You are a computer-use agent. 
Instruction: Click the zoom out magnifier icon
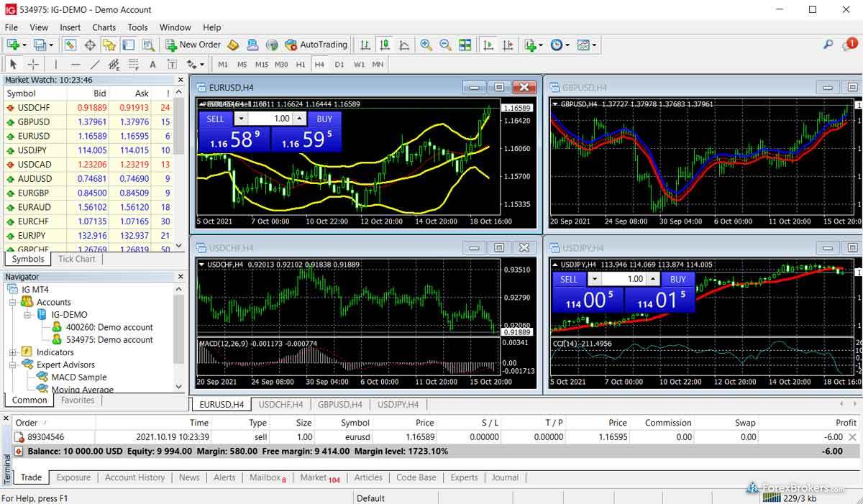(x=445, y=45)
